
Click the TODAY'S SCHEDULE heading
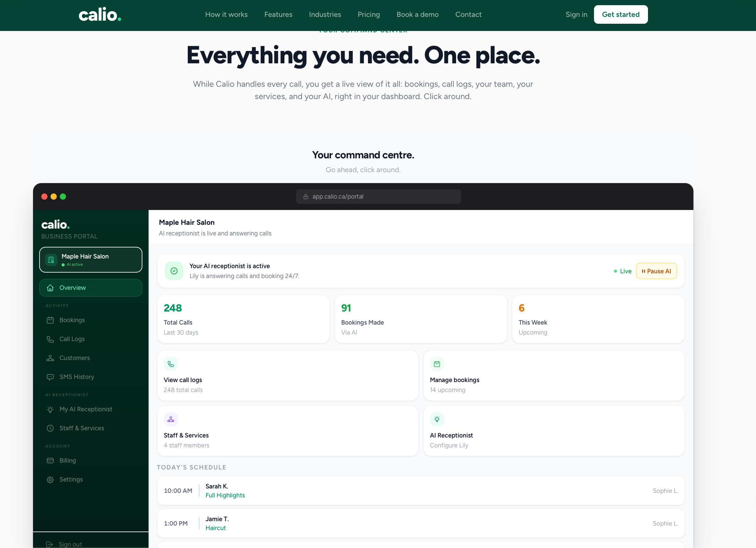(192, 467)
